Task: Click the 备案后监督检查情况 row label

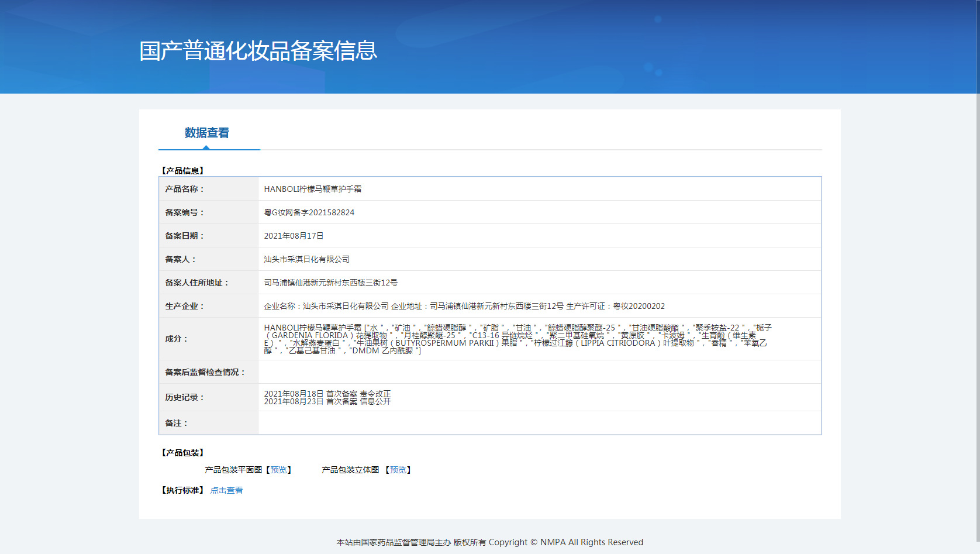Action: [205, 372]
